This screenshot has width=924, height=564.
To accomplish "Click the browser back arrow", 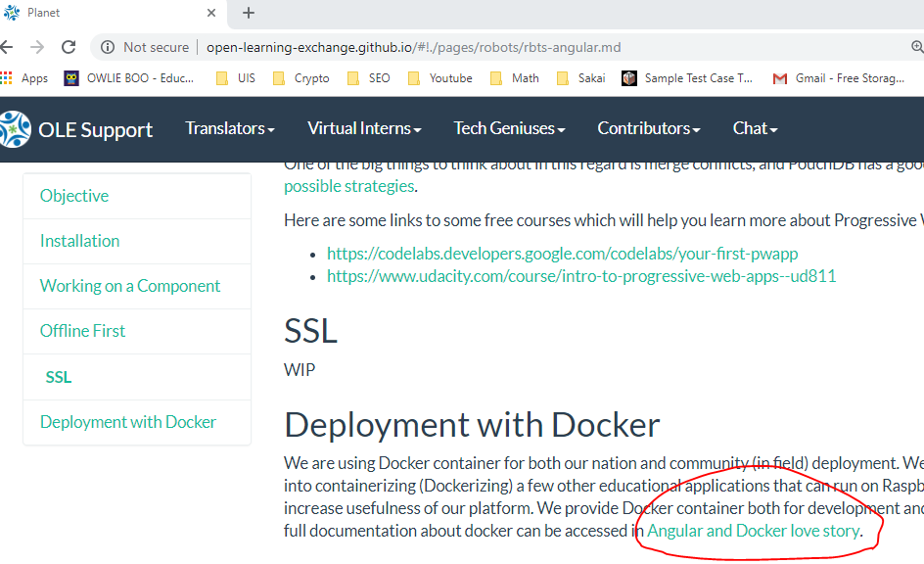I will pyautogui.click(x=6, y=47).
